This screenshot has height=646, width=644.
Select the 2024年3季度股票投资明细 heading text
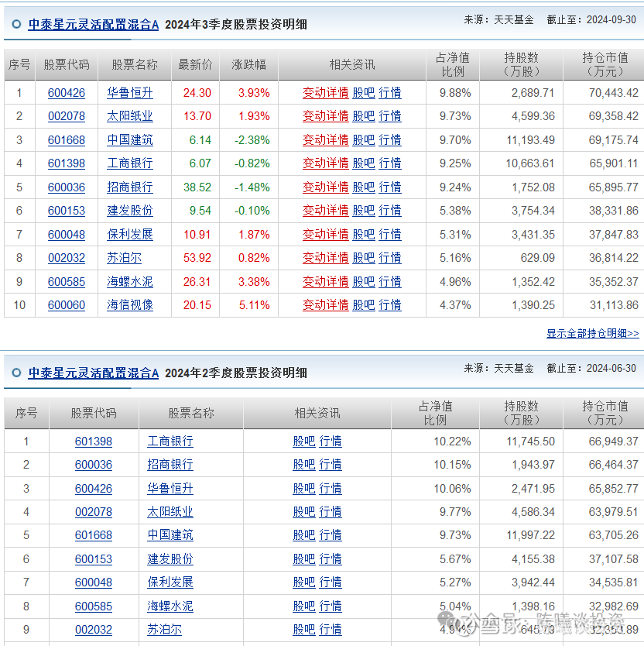coord(236,25)
